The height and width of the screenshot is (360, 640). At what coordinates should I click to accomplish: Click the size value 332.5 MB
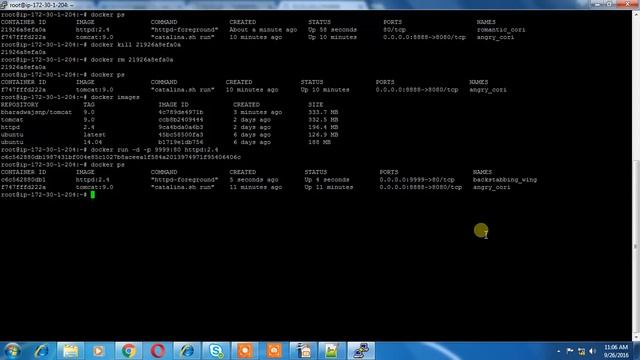[323, 120]
